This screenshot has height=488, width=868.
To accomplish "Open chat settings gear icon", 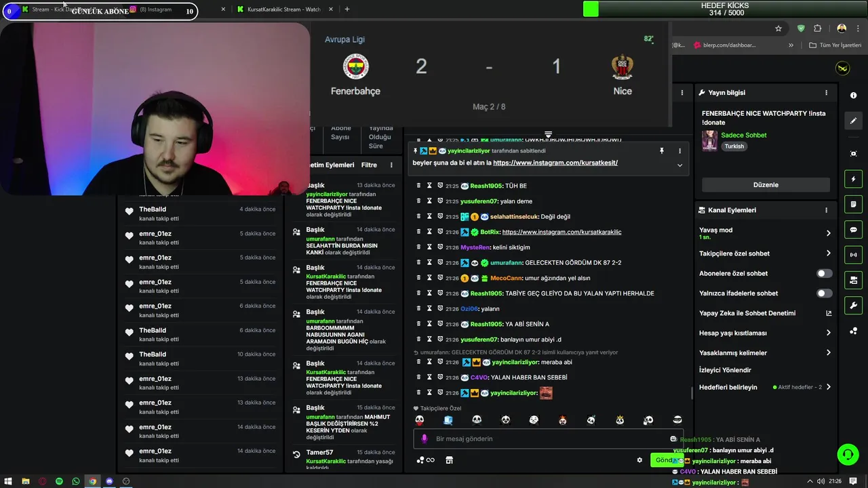I will pos(639,460).
